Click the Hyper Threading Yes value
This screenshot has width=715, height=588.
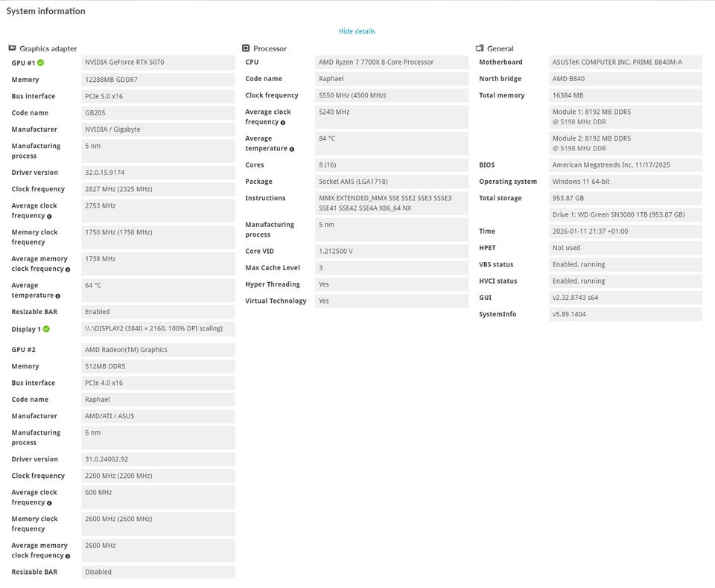click(392, 284)
